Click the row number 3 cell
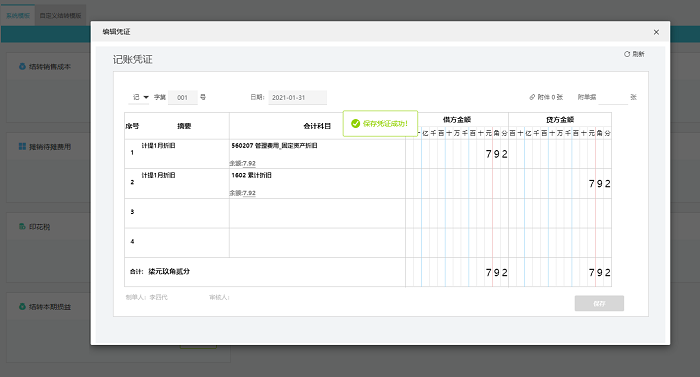Screen dimensions: 700x377 [132, 212]
